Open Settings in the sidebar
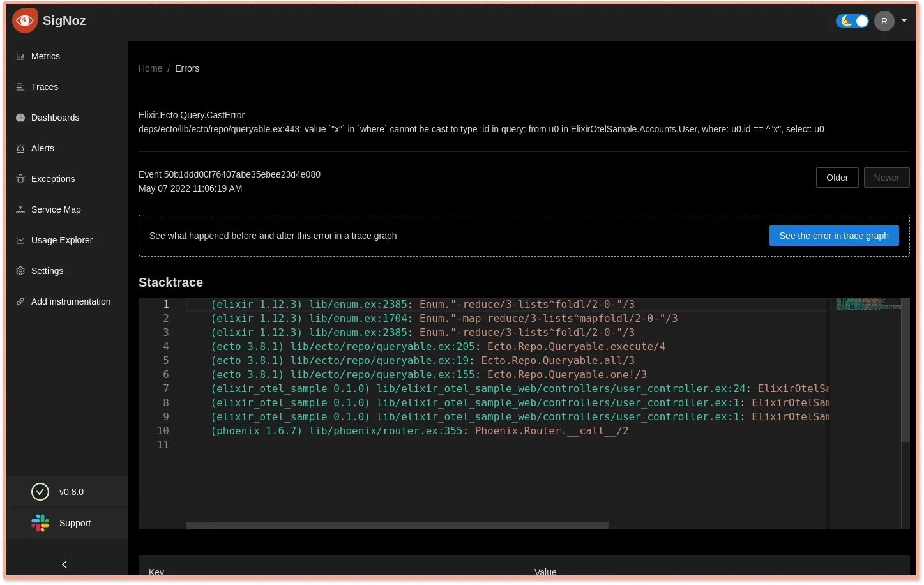 pyautogui.click(x=67, y=271)
